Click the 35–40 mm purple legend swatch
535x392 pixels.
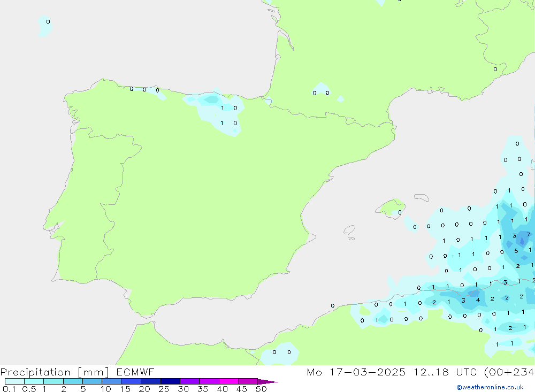(209, 381)
